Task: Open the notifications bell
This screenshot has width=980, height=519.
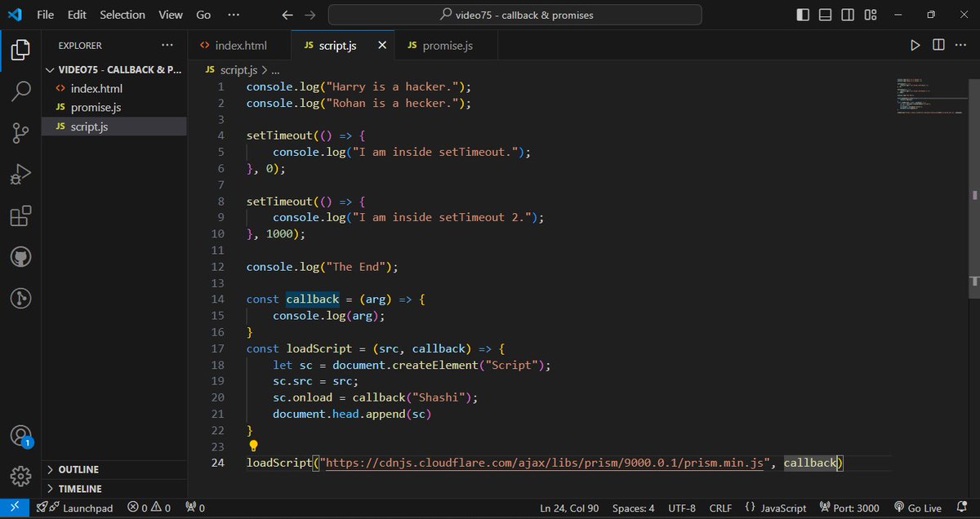Action: click(963, 508)
